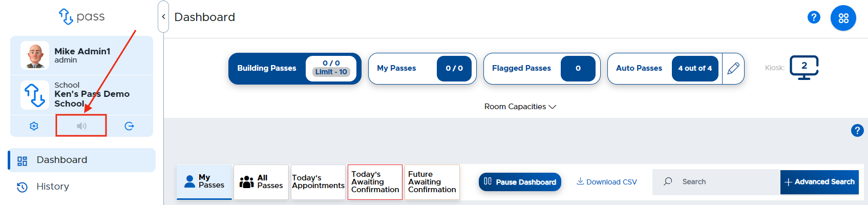Pause the dashboard updates
The image size is (868, 205).
coord(520,182)
